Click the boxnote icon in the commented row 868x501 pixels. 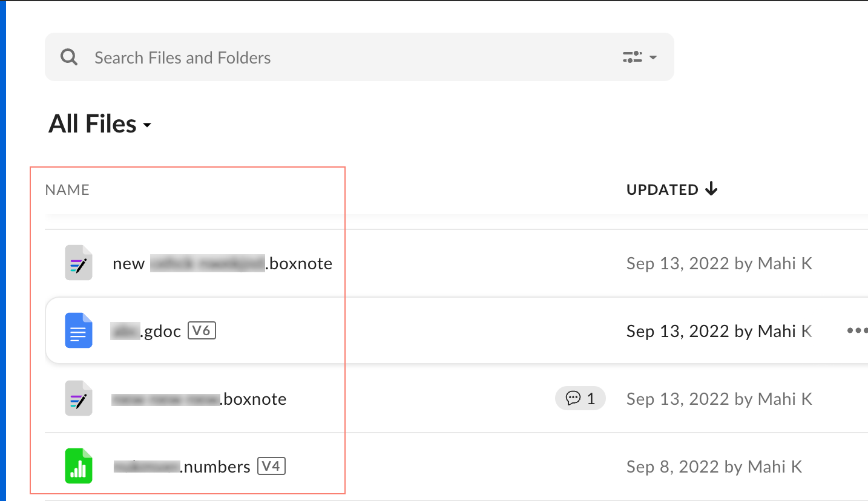[79, 399]
